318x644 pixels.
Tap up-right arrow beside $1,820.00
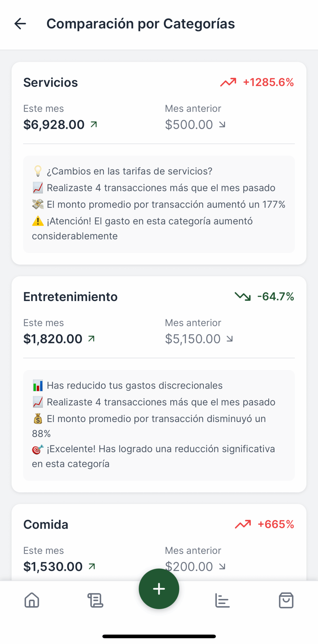click(92, 339)
